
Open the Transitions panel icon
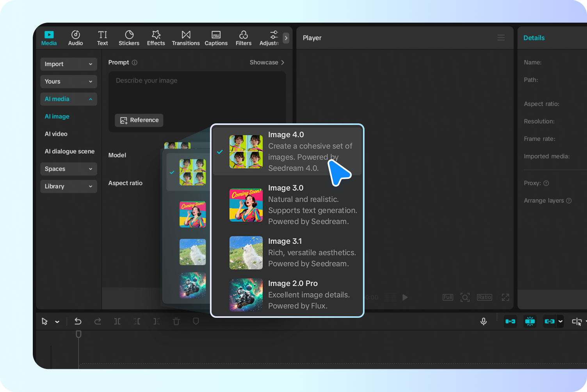pos(186,38)
